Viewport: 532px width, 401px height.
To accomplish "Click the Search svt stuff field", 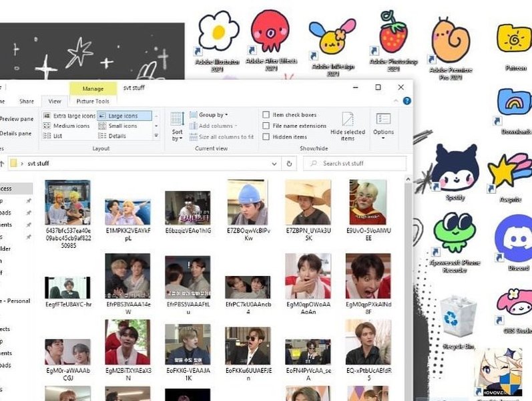I will point(354,164).
